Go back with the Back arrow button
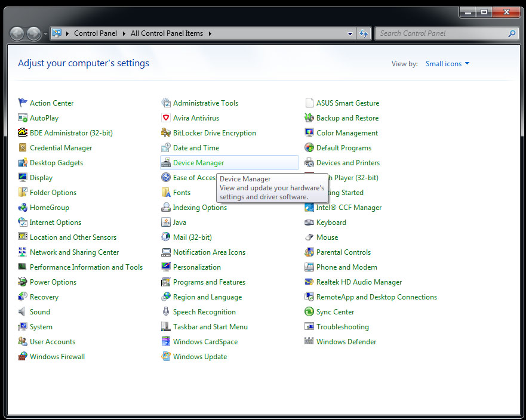 click(x=17, y=33)
